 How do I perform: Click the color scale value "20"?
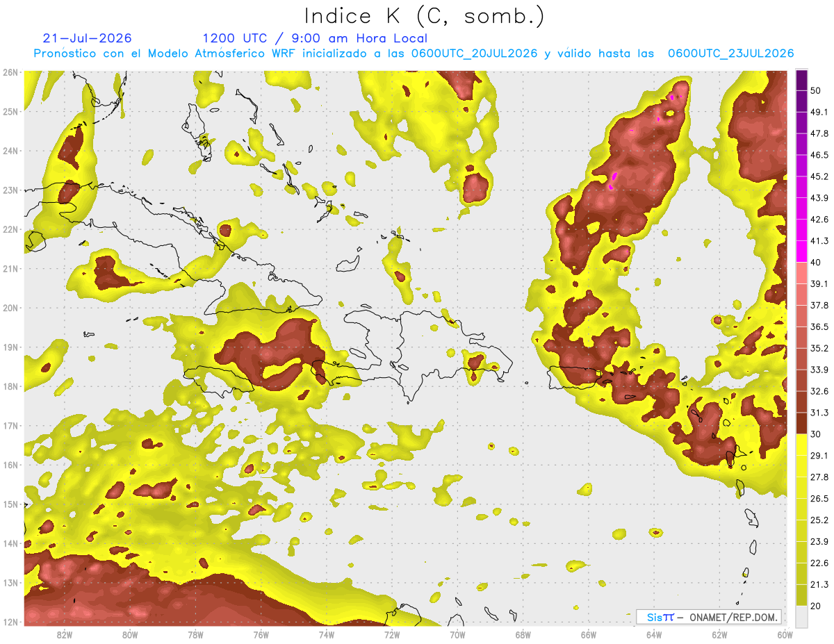[817, 606]
